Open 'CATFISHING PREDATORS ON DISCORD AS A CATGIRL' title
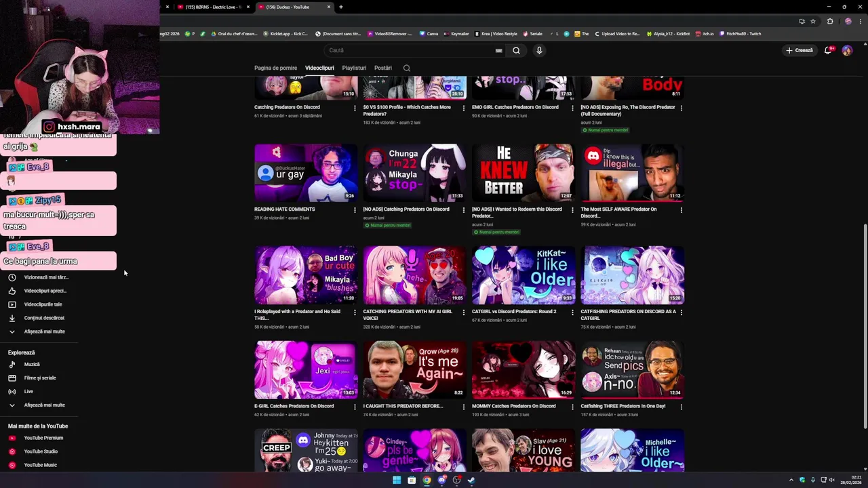This screenshot has height=488, width=868. click(628, 314)
